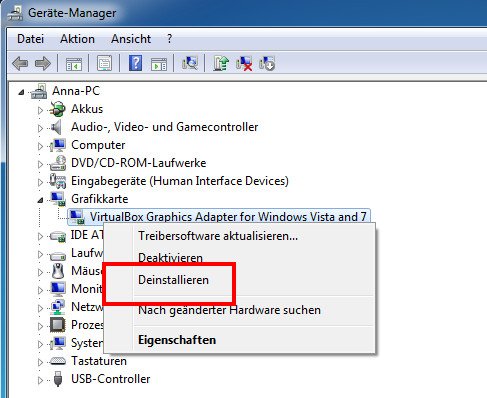Expand the USB-Controller category

point(40,380)
